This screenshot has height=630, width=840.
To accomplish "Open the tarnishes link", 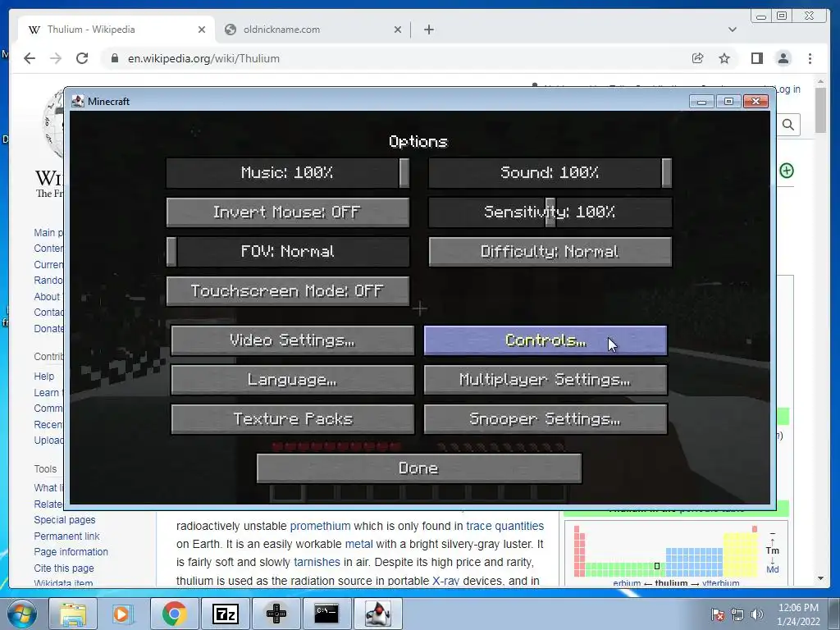I will click(x=317, y=562).
